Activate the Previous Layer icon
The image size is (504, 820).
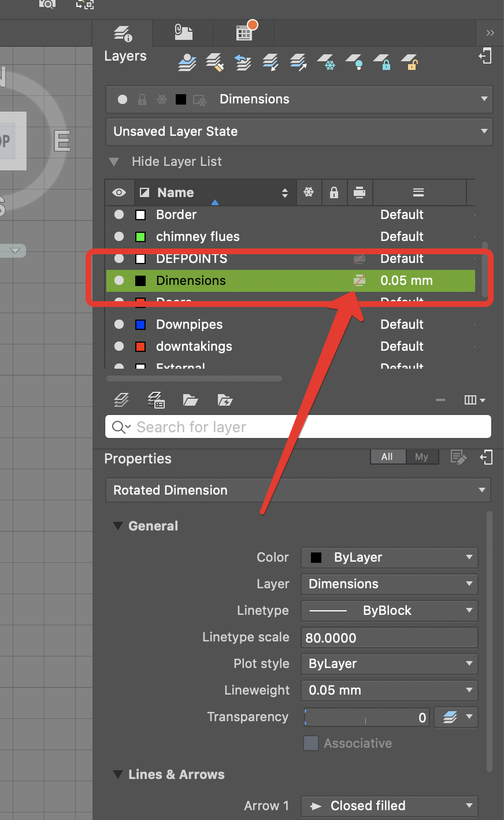[x=242, y=62]
